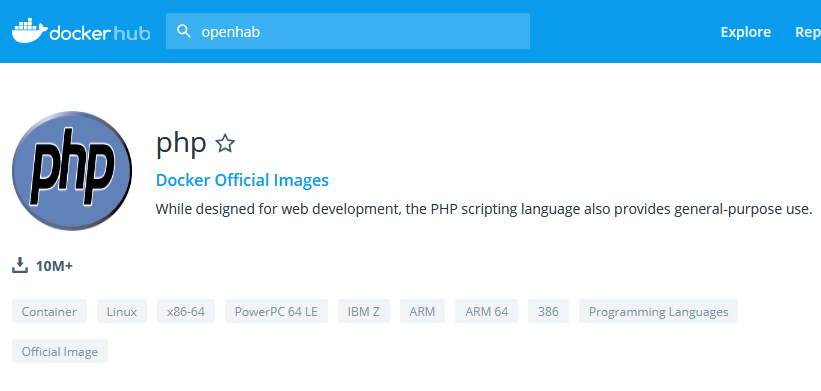Viewport: 821px width, 391px height.
Task: Select the Programming Languages tag
Action: coord(658,311)
